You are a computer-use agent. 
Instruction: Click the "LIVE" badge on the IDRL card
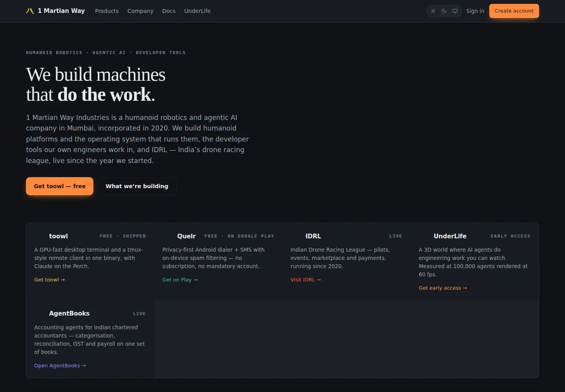click(396, 236)
